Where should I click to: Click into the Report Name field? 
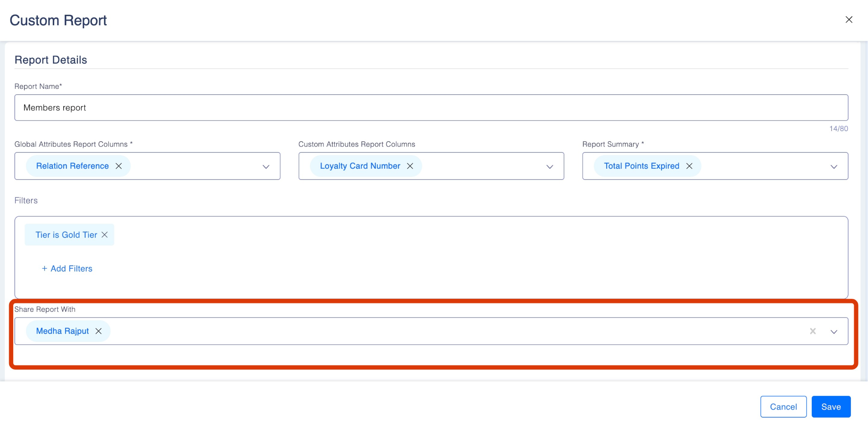click(x=431, y=107)
